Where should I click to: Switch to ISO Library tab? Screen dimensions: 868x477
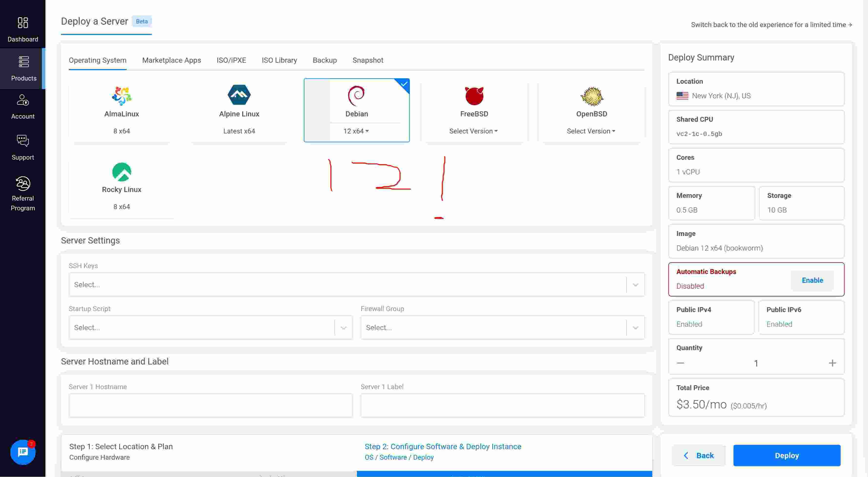tap(279, 60)
